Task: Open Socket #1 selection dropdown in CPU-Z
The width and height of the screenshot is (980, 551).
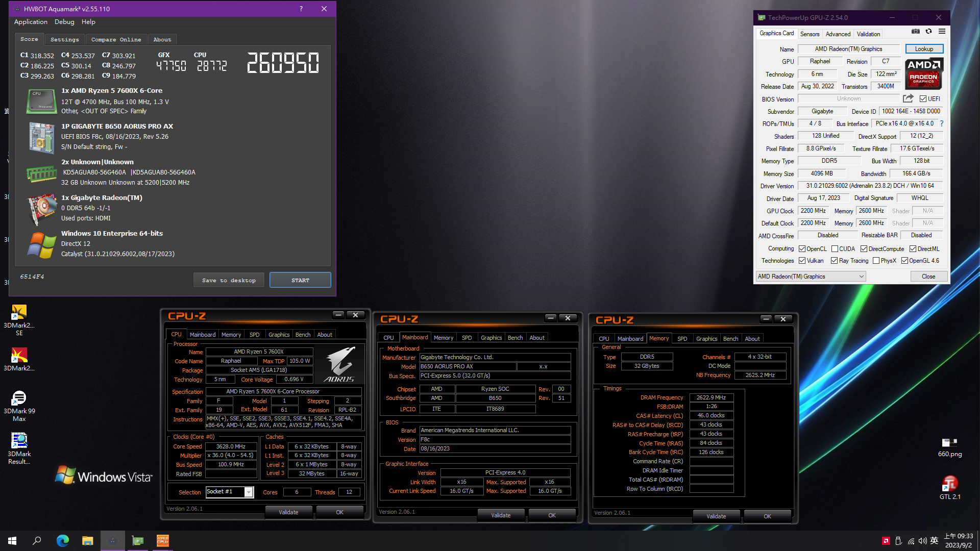Action: [x=230, y=492]
